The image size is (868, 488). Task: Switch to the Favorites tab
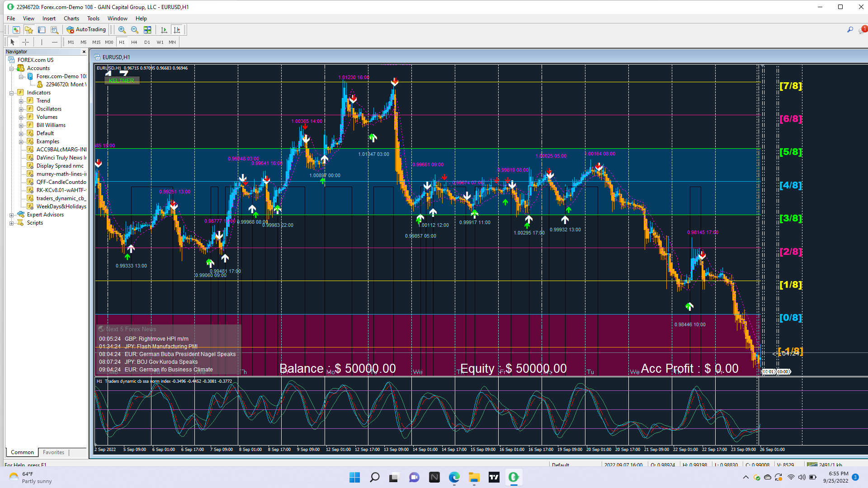coord(53,452)
